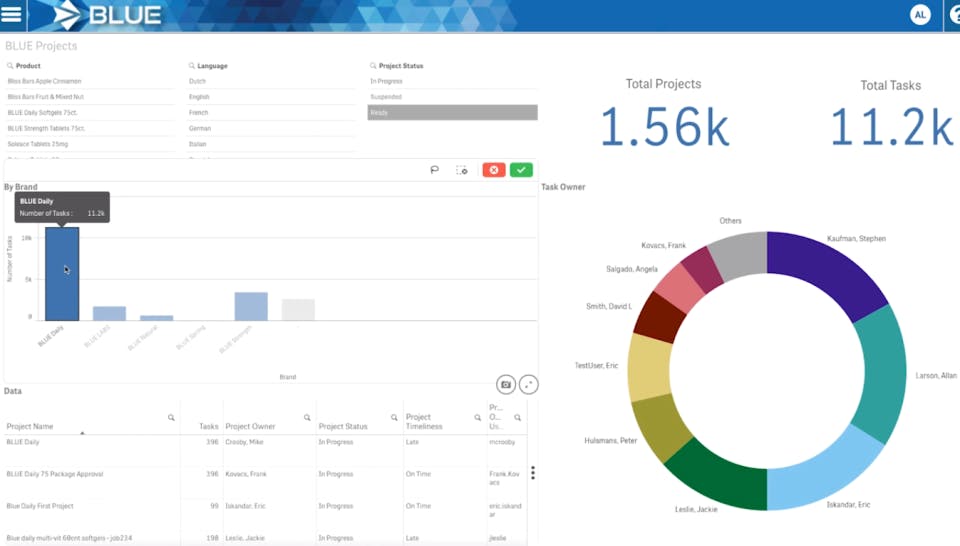
Task: Click the BLUE Projects sheet title
Action: (x=41, y=46)
